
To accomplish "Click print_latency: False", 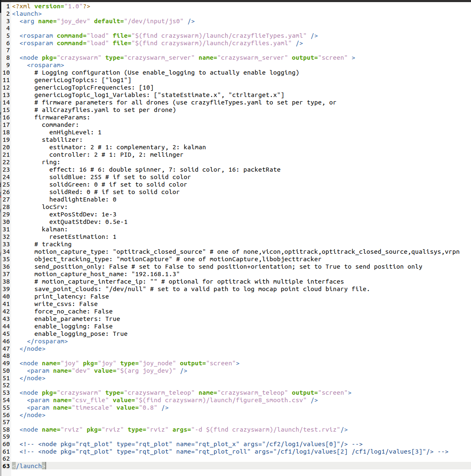I will 72,296.
